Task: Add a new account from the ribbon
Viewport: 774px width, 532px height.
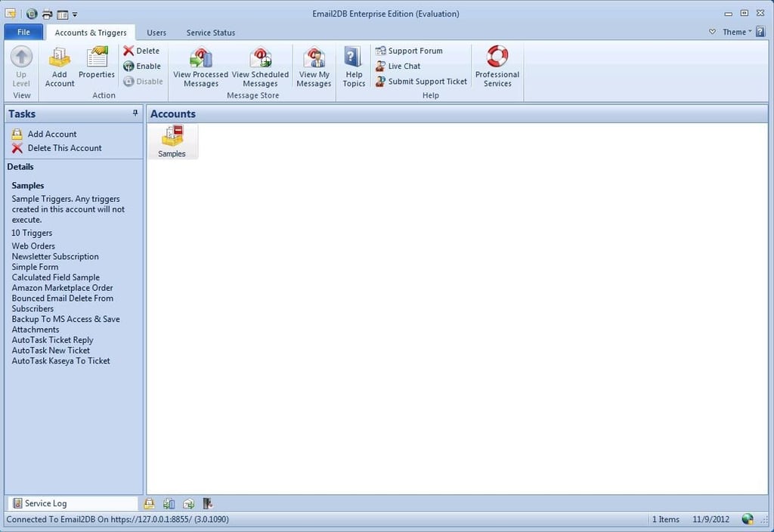Action: pos(59,66)
